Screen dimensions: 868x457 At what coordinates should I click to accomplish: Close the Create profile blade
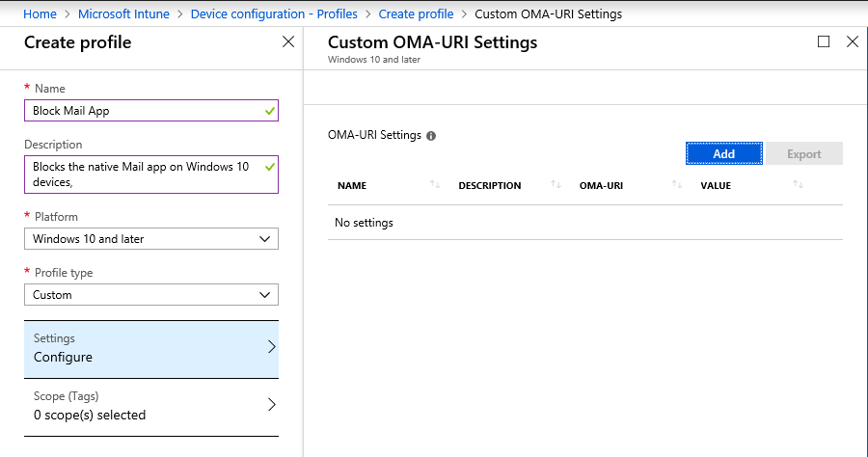pos(287,41)
